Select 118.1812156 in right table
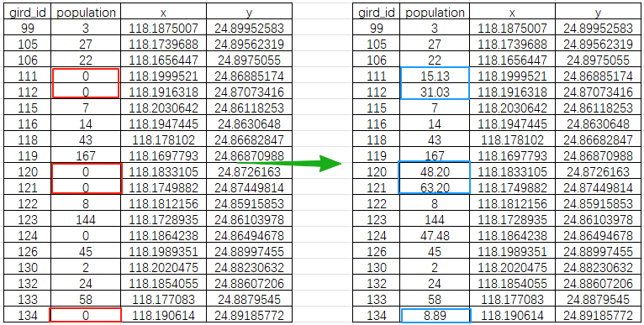644x325 pixels. point(512,203)
